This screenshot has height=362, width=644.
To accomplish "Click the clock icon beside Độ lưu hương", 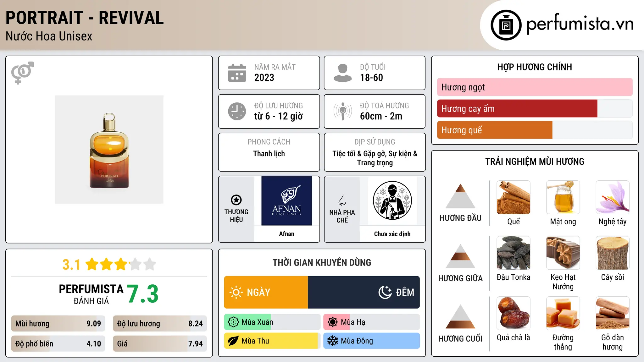I will coord(237,111).
